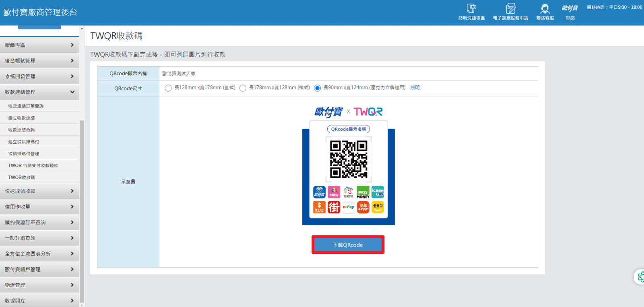Expand the 收據開立 menu

pos(39,301)
